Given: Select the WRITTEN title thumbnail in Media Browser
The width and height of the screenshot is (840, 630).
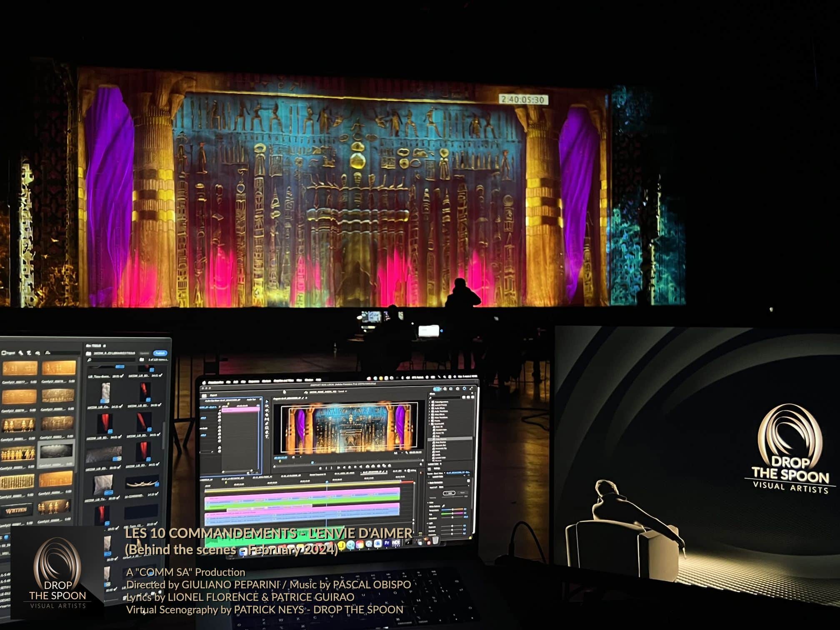Looking at the screenshot, I should [17, 510].
